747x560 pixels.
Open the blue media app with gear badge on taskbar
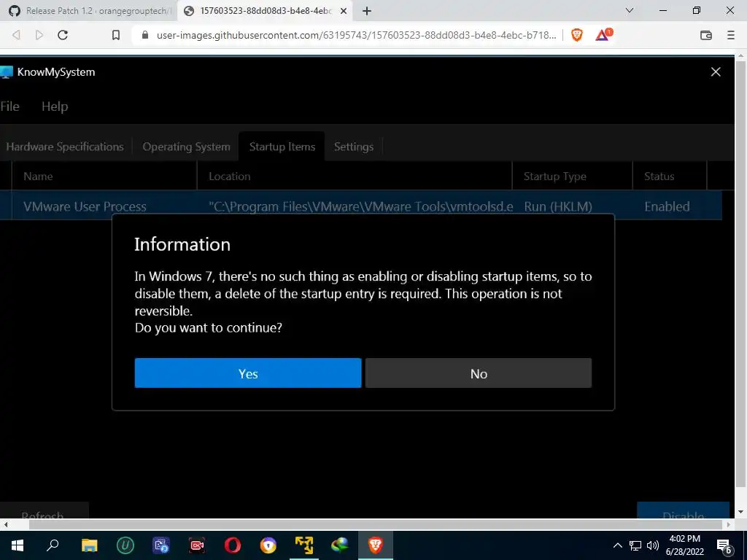coord(161,545)
